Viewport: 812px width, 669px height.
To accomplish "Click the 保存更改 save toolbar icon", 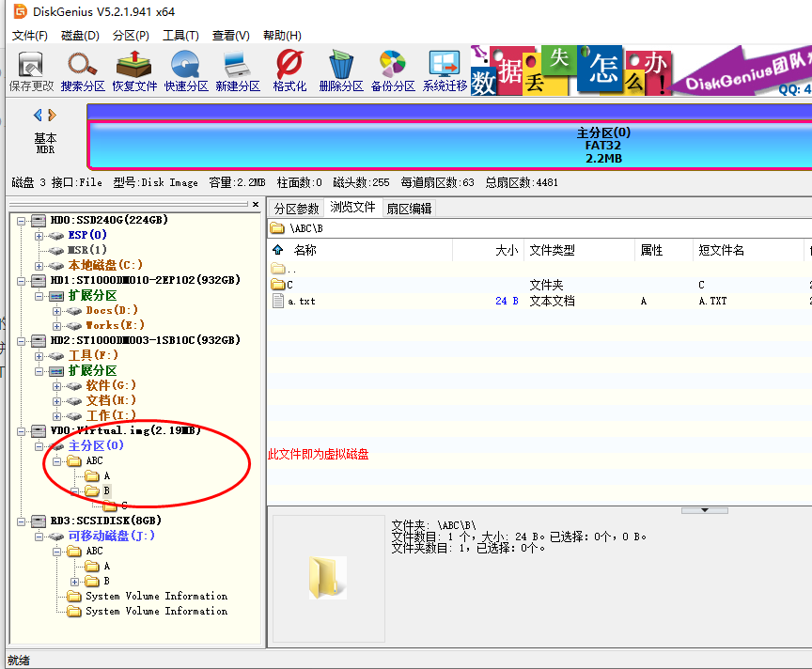I will click(x=31, y=71).
